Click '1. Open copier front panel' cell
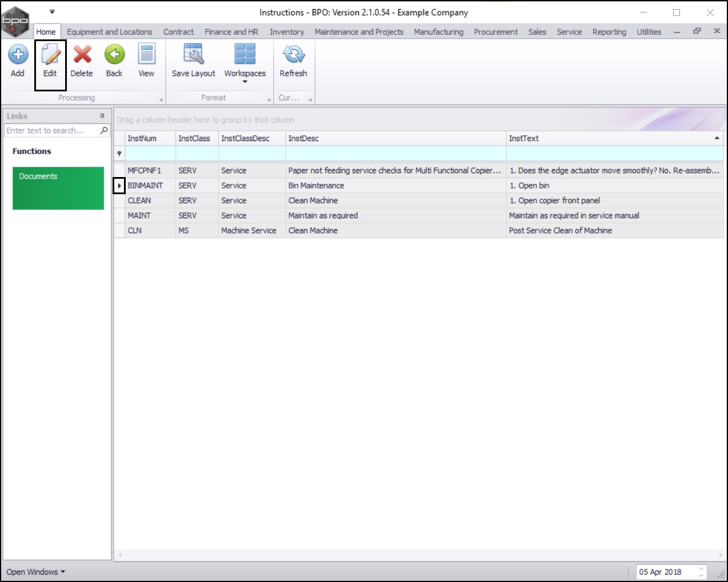This screenshot has width=728, height=582. point(615,200)
